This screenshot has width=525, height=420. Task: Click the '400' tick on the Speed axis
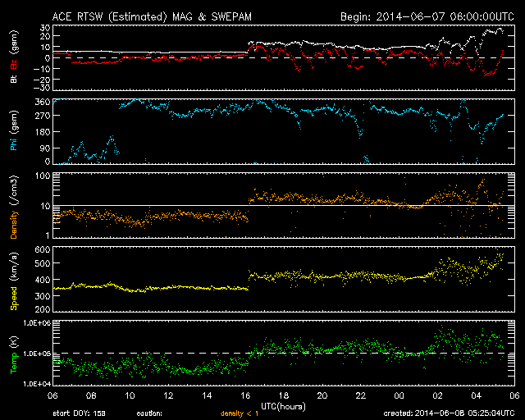43,280
